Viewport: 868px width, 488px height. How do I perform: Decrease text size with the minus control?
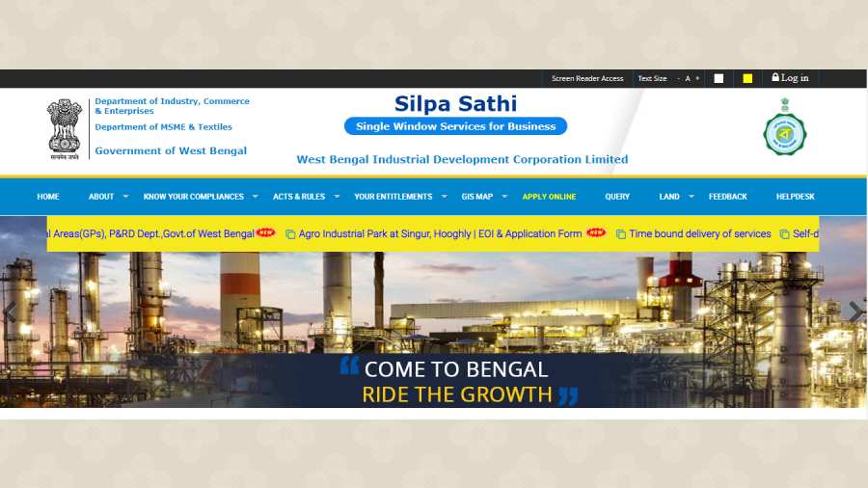[678, 78]
